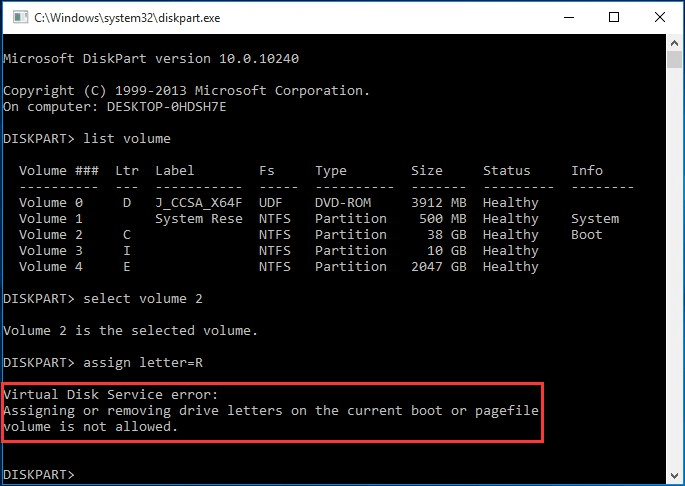Click drive letter 'C' of Volume 2

127,235
